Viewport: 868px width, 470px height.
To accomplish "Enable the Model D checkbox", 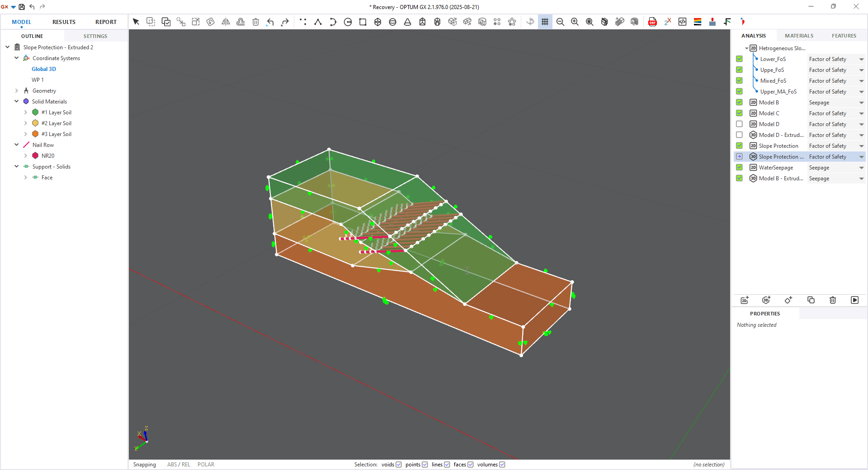I will (x=739, y=124).
